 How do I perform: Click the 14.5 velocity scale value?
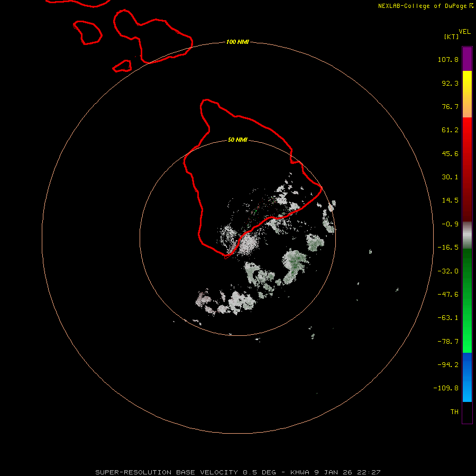[450, 200]
